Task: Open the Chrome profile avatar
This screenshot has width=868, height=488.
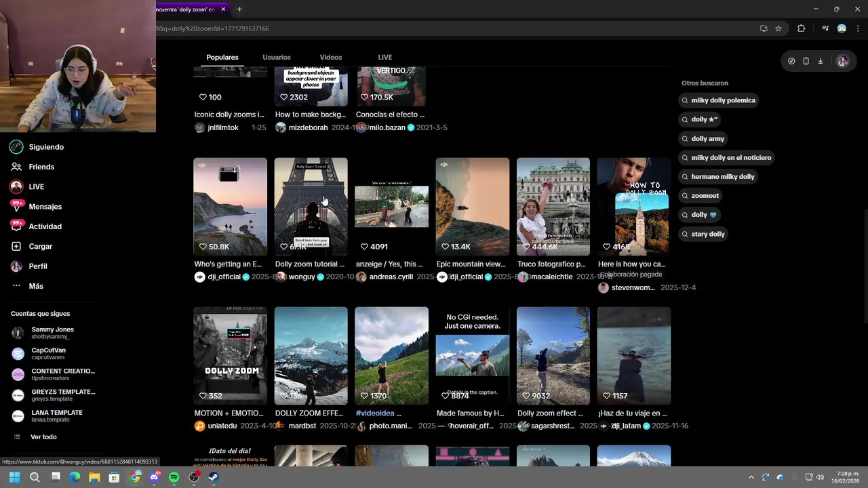Action: coord(842,28)
